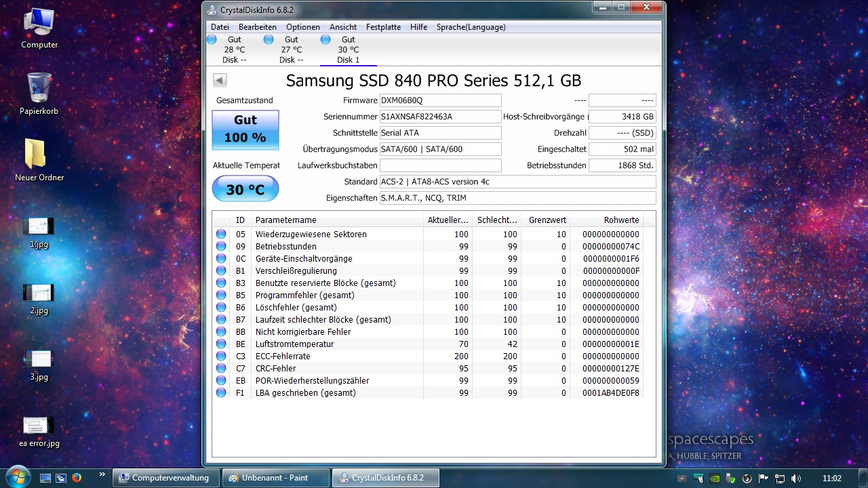Switch to Computerverwaltung taskbar window
868x488 pixels.
click(166, 478)
